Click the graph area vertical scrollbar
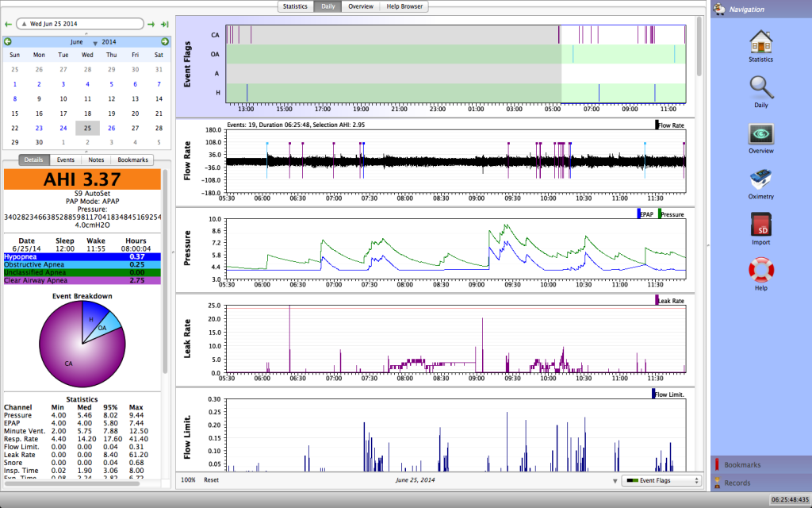 click(x=699, y=48)
